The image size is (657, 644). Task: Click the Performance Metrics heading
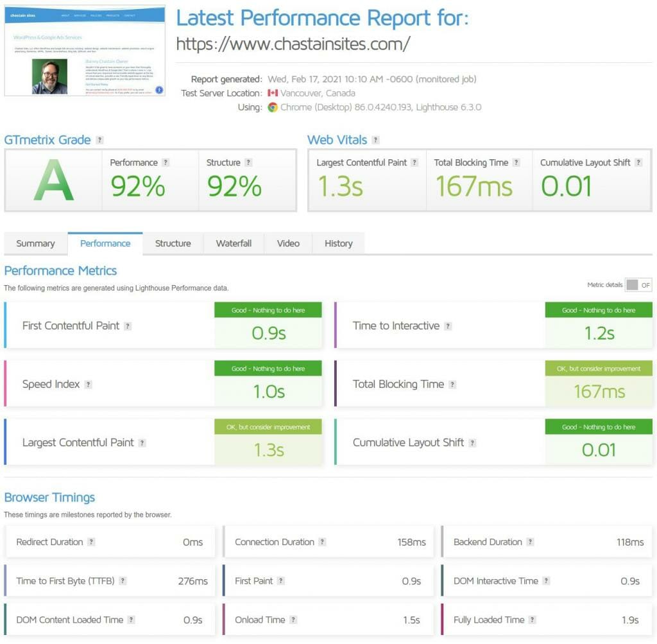60,271
